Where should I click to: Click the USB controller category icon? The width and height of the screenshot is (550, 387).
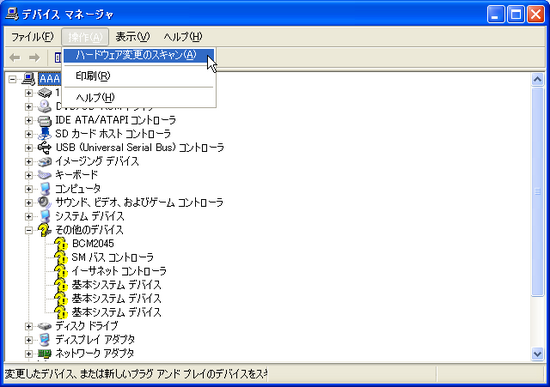(x=45, y=148)
